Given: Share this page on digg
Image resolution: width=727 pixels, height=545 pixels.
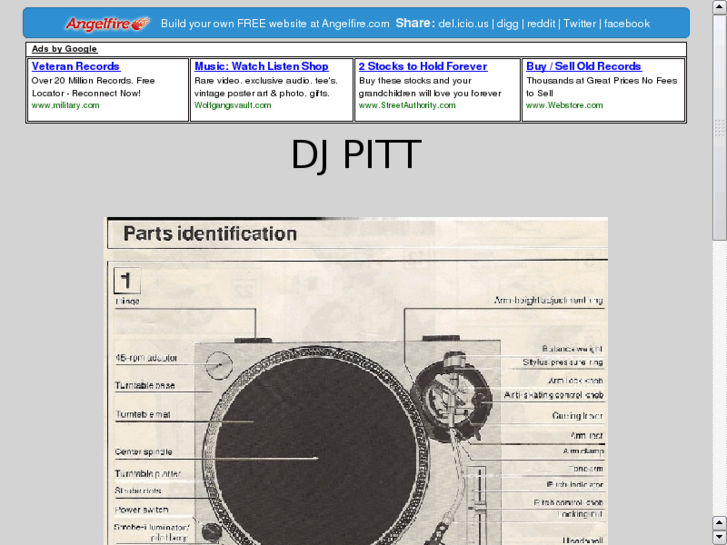Looking at the screenshot, I should 507,24.
